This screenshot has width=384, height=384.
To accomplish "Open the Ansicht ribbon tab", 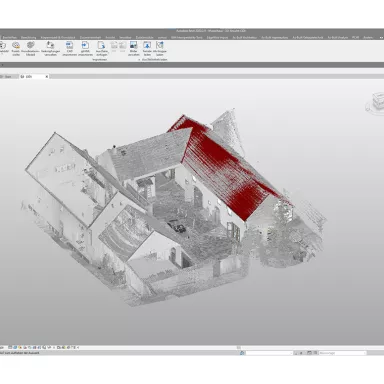I will click(110, 37).
